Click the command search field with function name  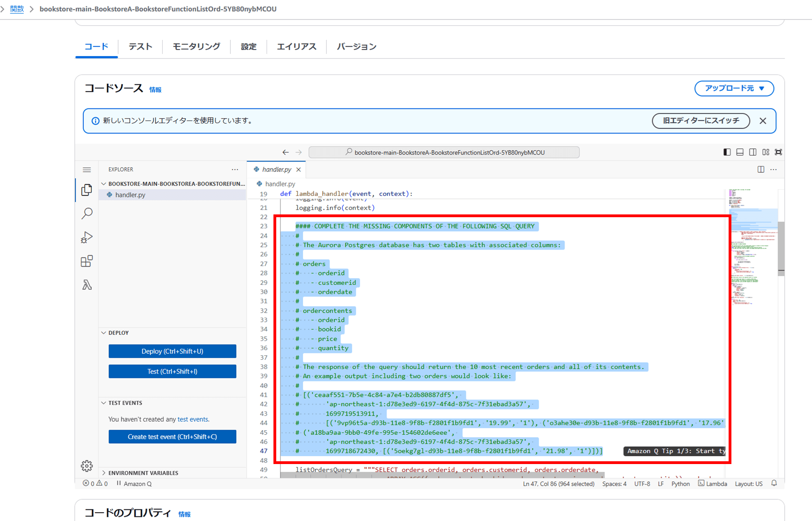click(x=444, y=152)
